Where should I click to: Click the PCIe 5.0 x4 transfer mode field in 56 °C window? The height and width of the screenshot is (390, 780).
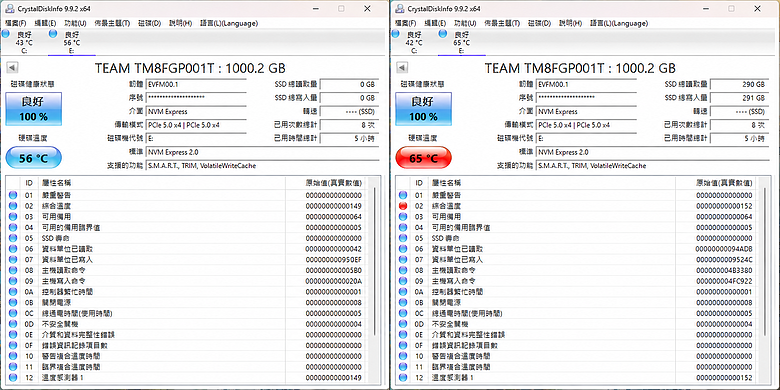click(196, 125)
